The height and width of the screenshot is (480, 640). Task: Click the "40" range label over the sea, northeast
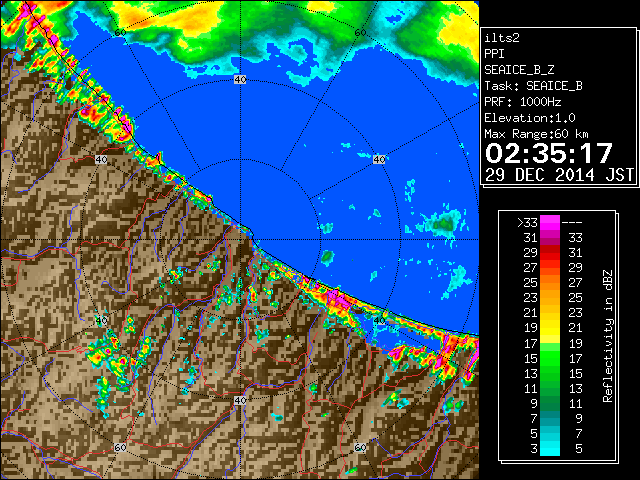379,159
